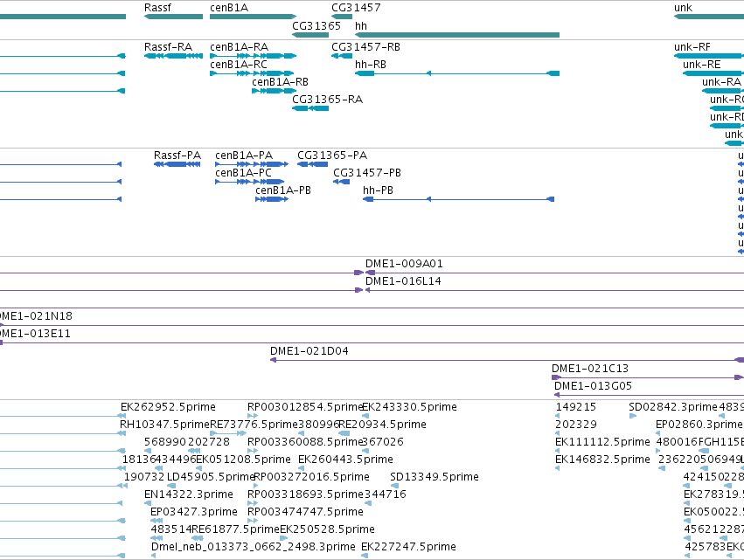Click the CG31365 gene label
Screen dimensions: 744x560
316,25
